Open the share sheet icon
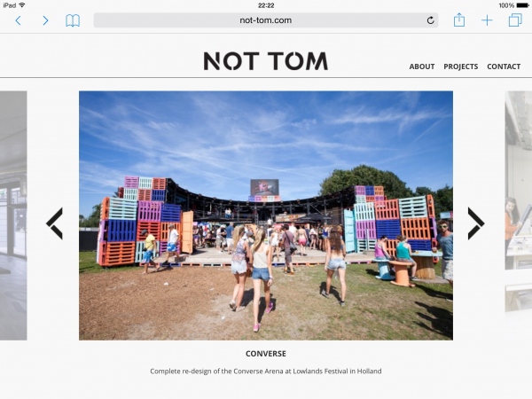 (x=459, y=20)
